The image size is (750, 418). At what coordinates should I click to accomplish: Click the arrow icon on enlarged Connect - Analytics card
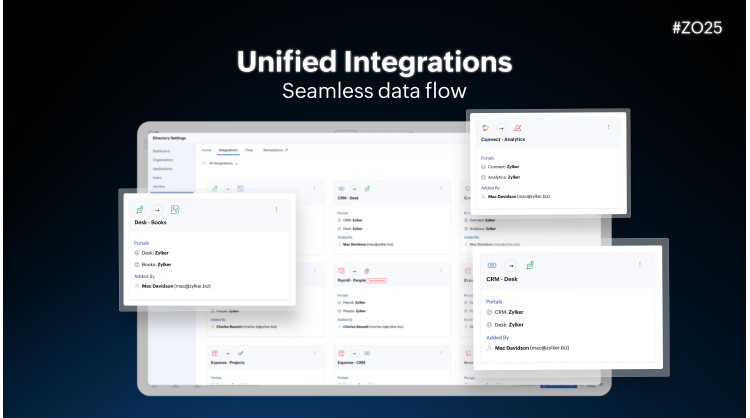[501, 128]
